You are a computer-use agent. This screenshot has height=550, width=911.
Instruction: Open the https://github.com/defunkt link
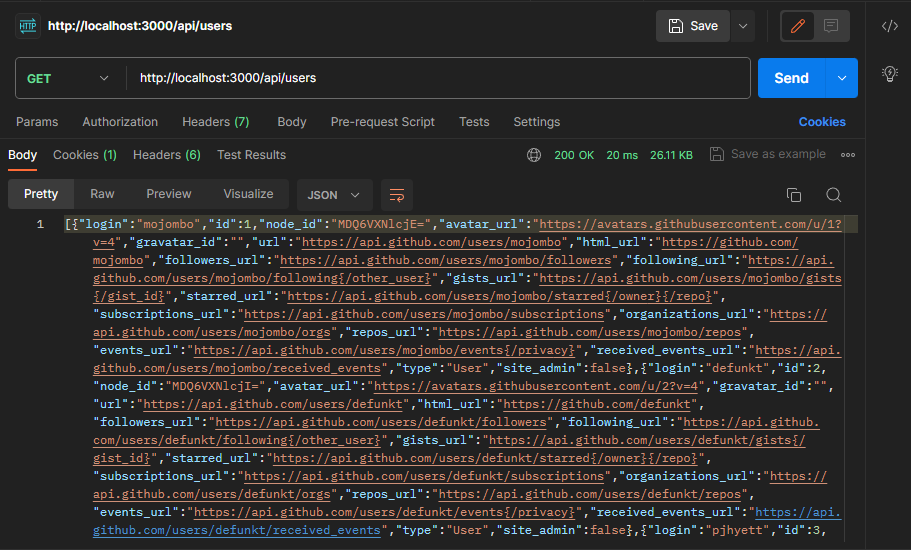pos(597,404)
